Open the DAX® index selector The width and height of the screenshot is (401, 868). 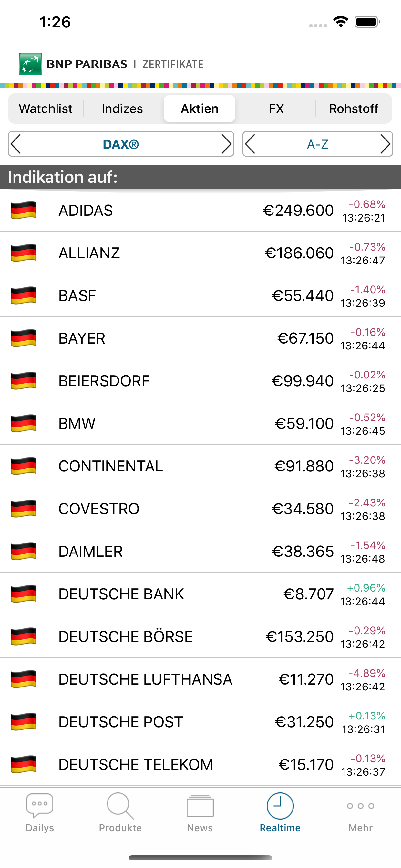[121, 144]
